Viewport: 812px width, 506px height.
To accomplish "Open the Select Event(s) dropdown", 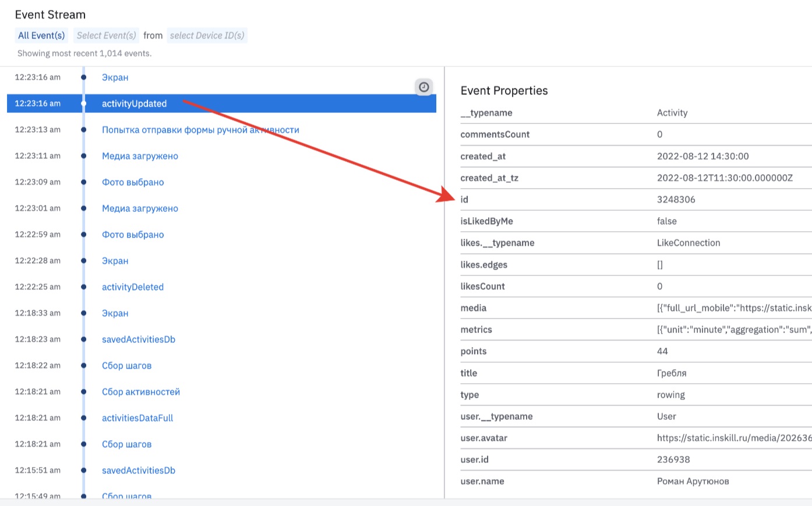I will pos(106,36).
